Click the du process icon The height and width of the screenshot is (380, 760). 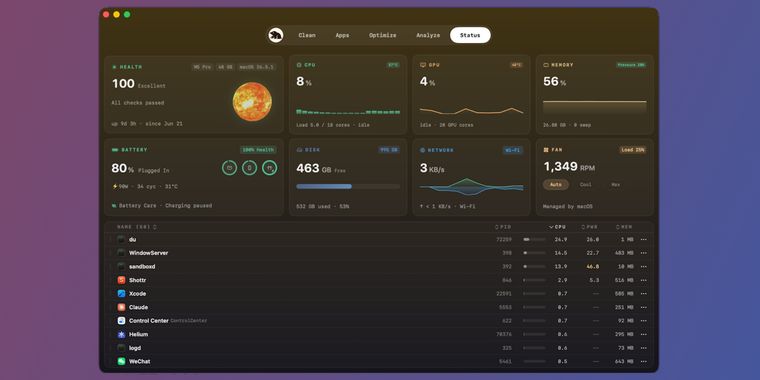click(121, 239)
